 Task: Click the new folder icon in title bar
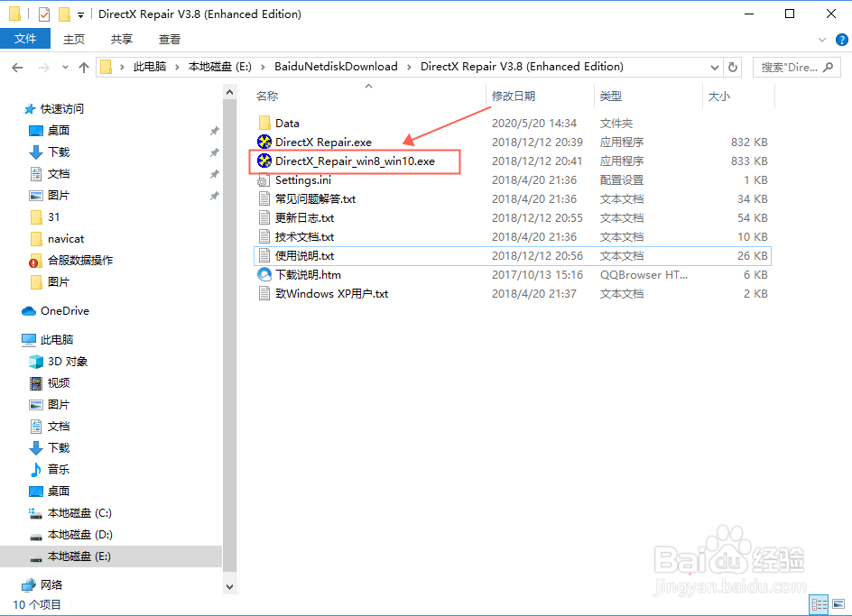(x=64, y=14)
